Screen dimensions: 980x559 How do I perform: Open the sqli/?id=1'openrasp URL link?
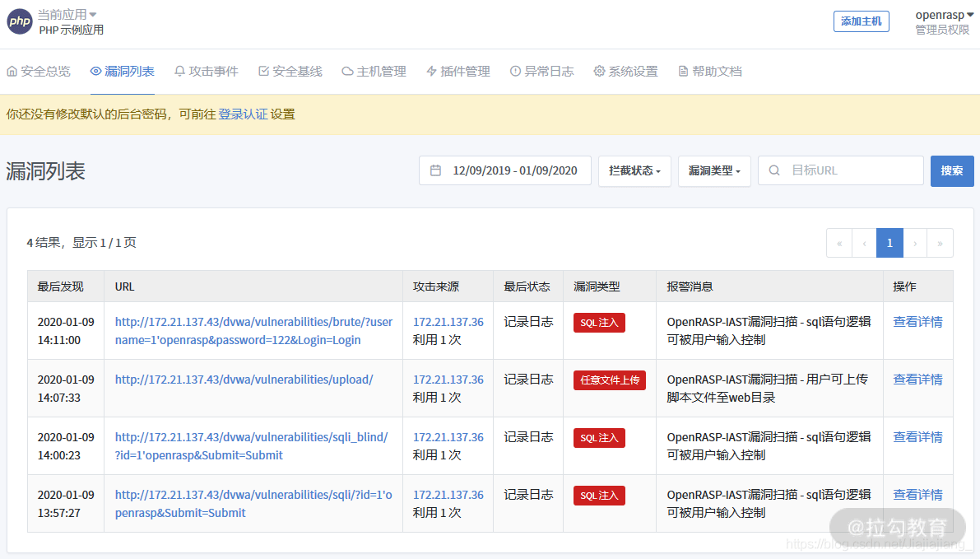coord(253,503)
